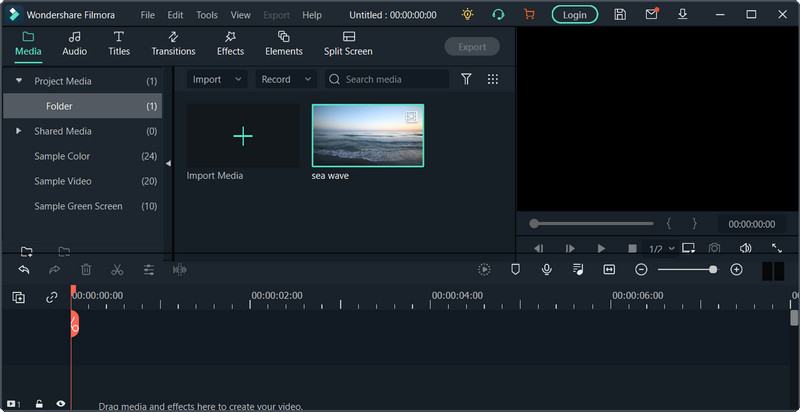Switch to the Elements tab
The image size is (800, 412).
tap(284, 44)
